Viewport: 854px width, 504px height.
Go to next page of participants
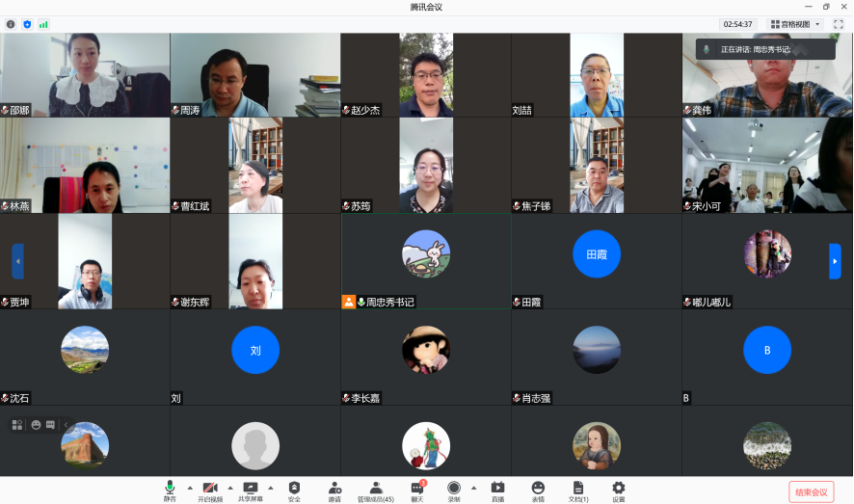tap(835, 261)
